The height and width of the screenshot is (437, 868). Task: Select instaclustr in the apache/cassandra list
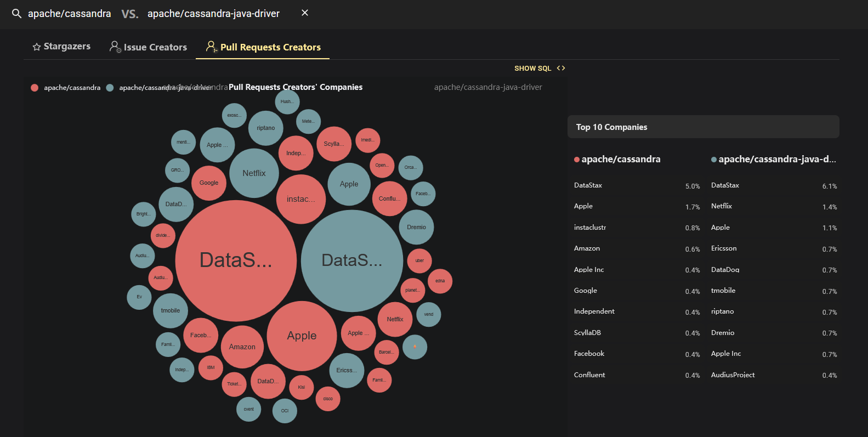point(590,228)
